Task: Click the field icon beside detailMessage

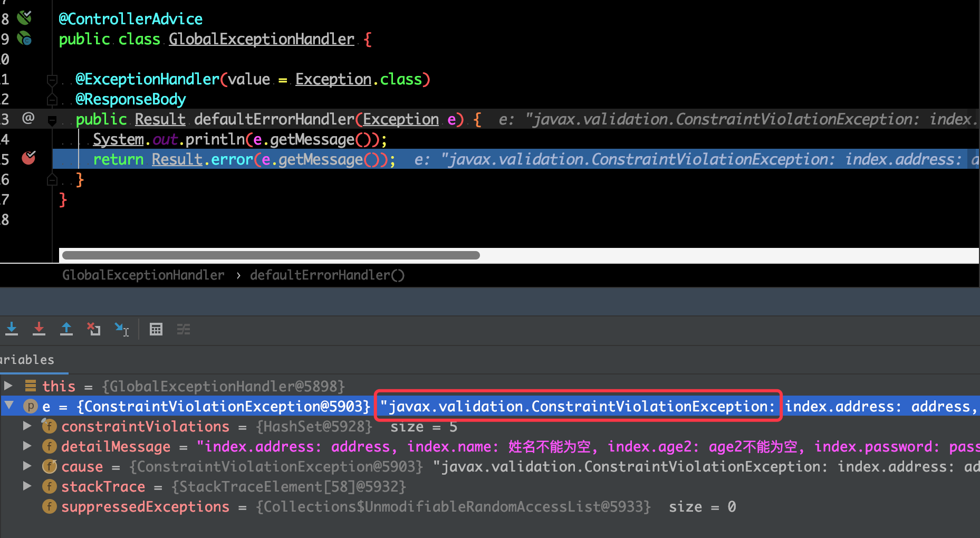Action: point(49,446)
